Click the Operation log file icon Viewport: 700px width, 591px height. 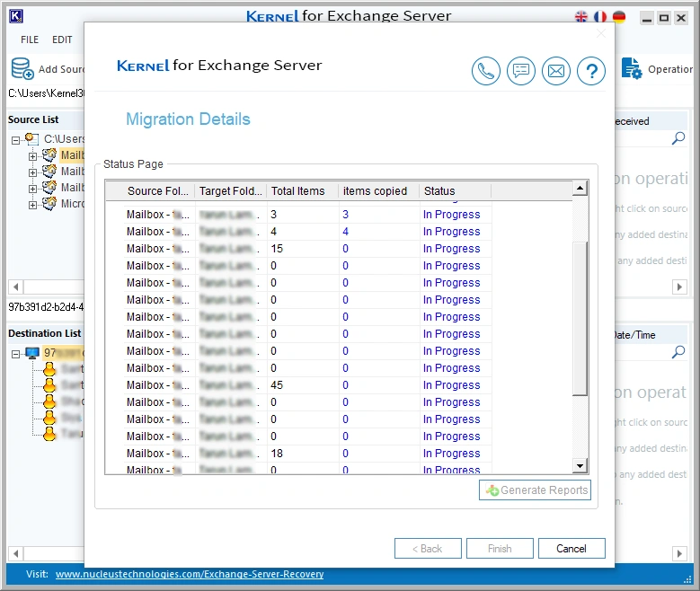632,68
